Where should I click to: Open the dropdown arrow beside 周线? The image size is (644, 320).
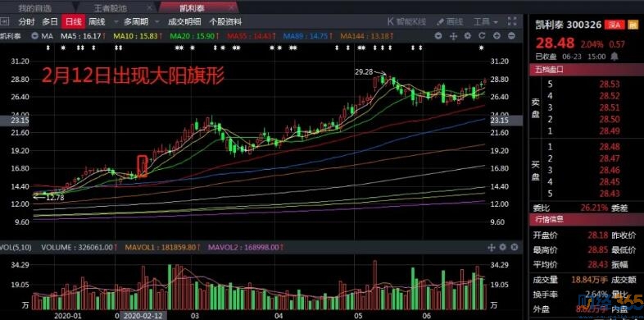click(116, 22)
